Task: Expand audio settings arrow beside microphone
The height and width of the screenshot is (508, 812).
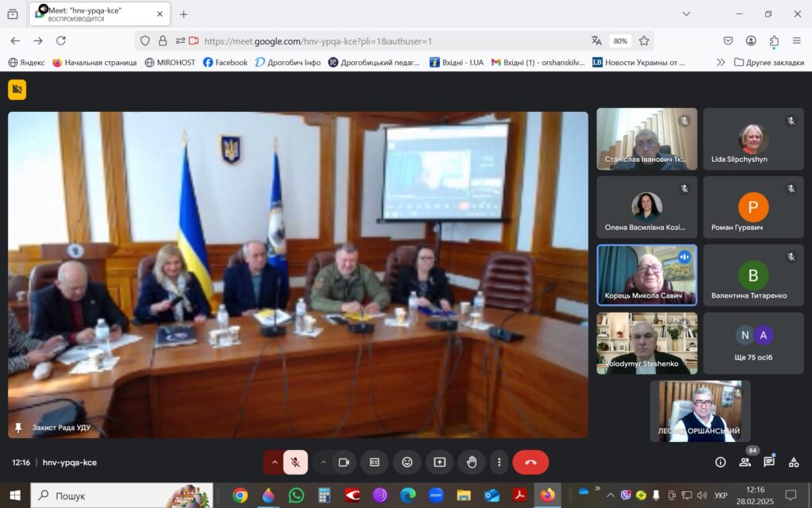Action: [274, 462]
